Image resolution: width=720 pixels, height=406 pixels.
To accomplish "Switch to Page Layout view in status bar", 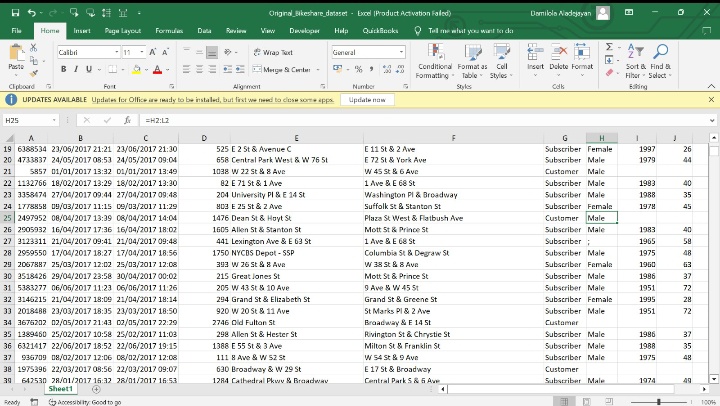I will pyautogui.click(x=586, y=402).
